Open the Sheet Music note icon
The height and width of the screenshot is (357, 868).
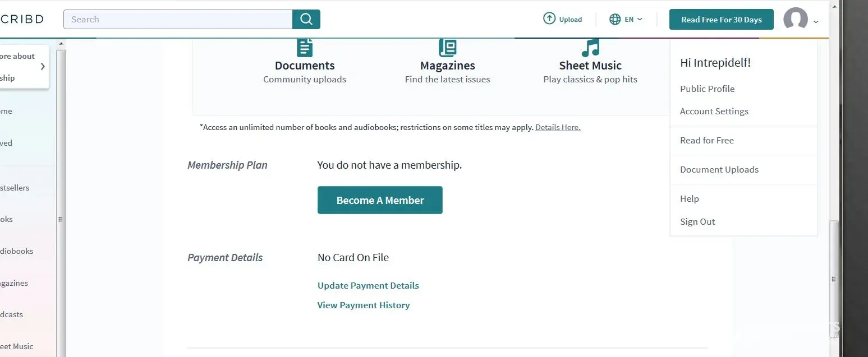(590, 47)
